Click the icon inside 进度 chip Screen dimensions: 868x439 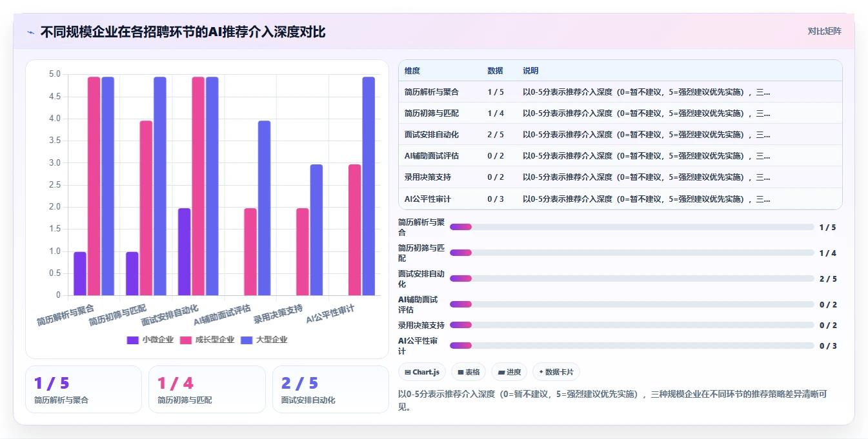coord(501,372)
